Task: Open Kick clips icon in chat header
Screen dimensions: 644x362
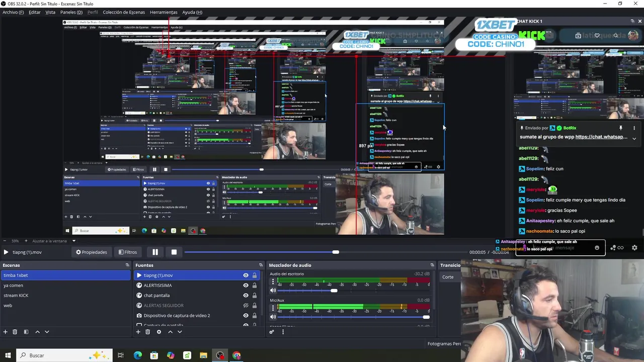Action: click(x=578, y=36)
